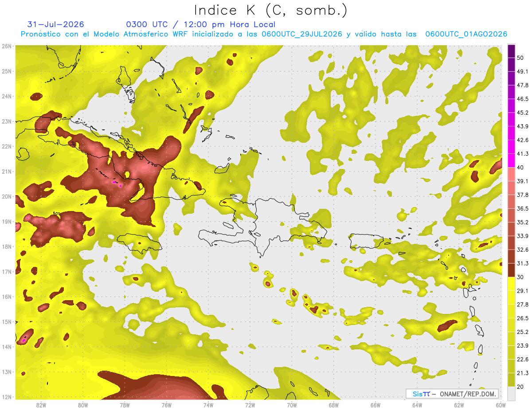Click the latitude label '26N'
Screen dimensions: 532x411
coord(6,46)
